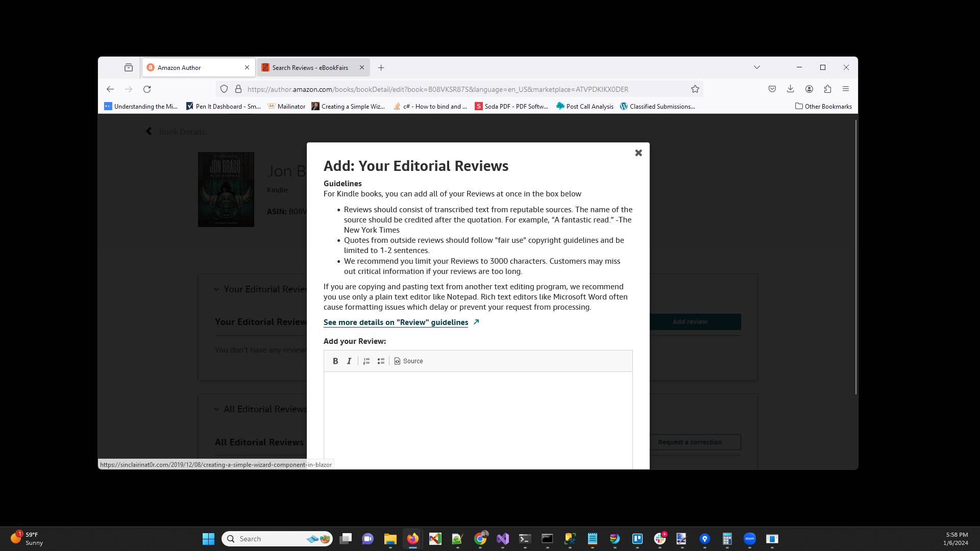This screenshot has width=980, height=551.
Task: Open the Firefox account menu
Action: (809, 89)
